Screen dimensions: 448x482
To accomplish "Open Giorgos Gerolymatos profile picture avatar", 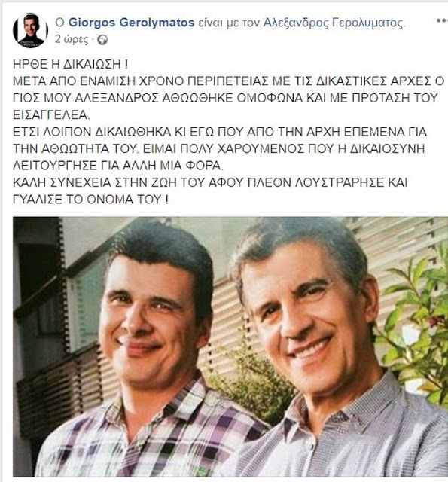I will point(30,31).
